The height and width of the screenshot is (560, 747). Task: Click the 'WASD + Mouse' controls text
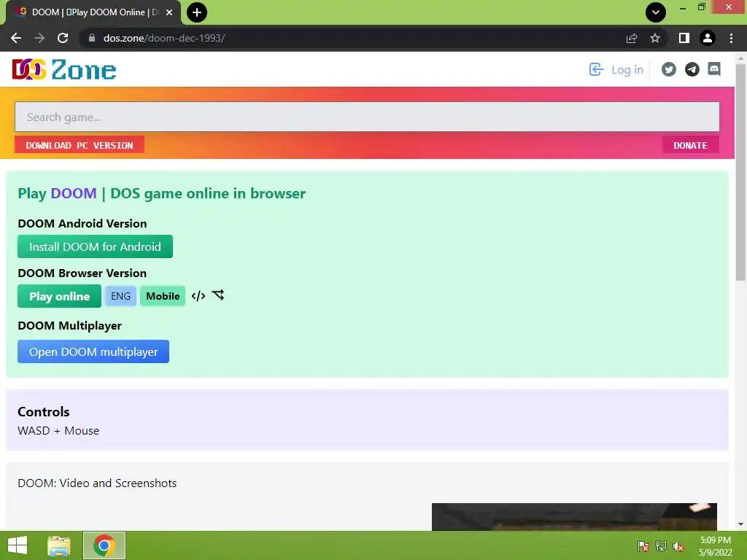(x=58, y=430)
